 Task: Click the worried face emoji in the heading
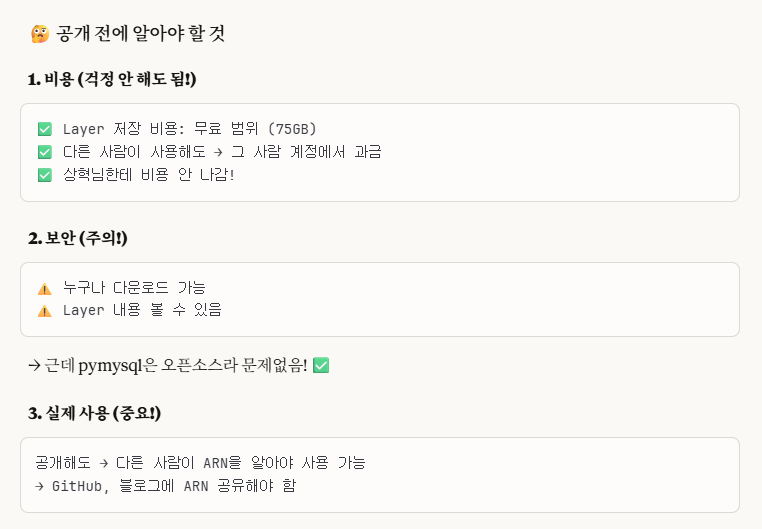pos(40,34)
